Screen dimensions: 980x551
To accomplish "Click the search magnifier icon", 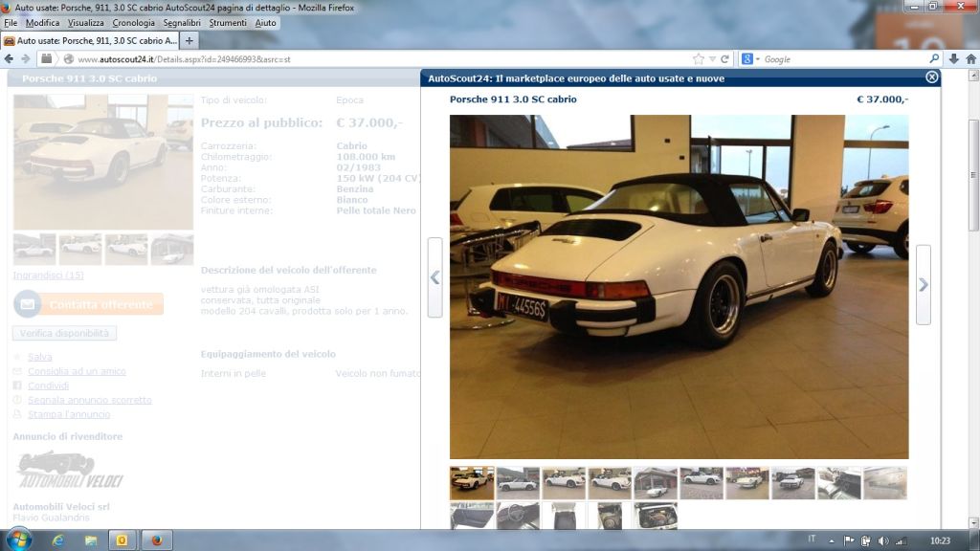I will pyautogui.click(x=934, y=58).
